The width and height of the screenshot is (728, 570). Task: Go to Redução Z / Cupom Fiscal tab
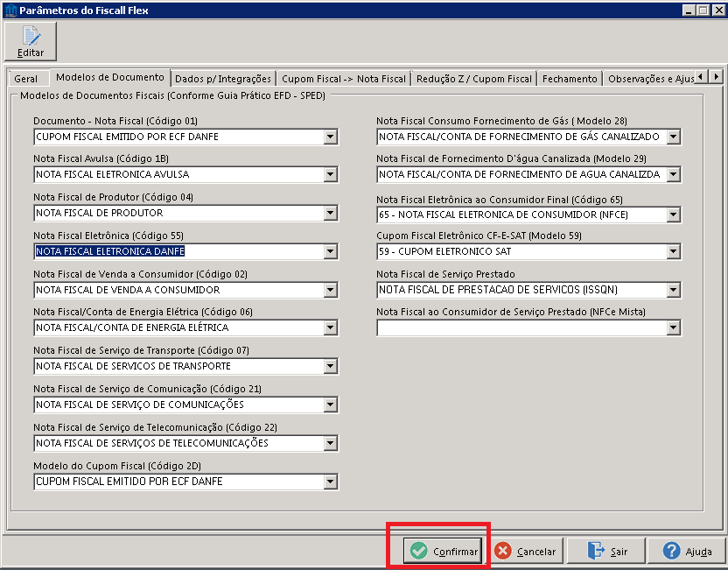474,79
